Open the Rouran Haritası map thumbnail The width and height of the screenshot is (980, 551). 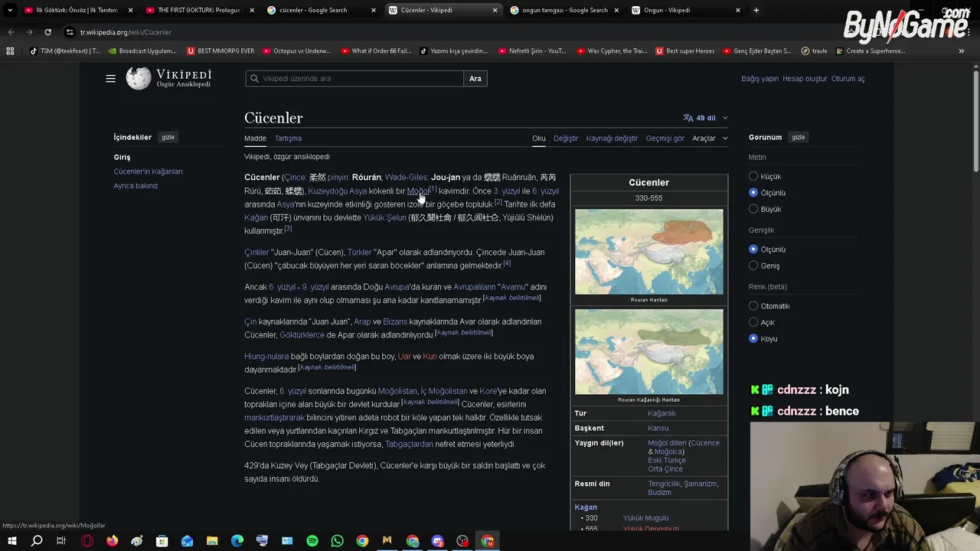tap(648, 252)
